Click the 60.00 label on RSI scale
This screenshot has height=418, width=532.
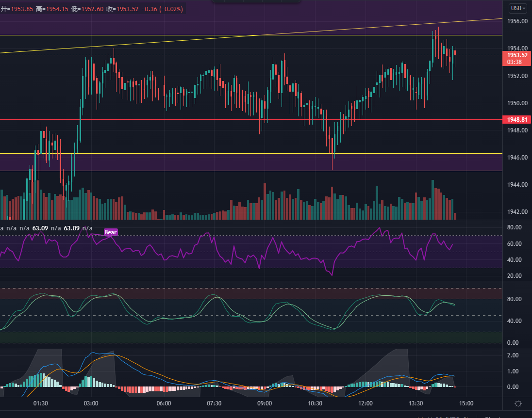coord(515,244)
